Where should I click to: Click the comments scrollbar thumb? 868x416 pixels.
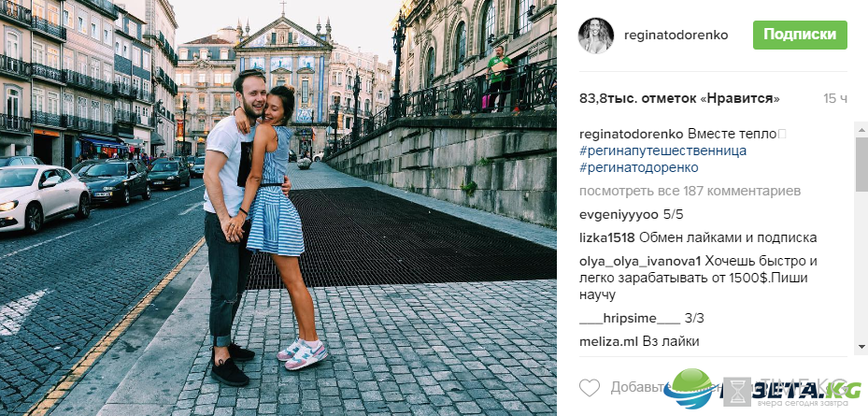(861, 165)
